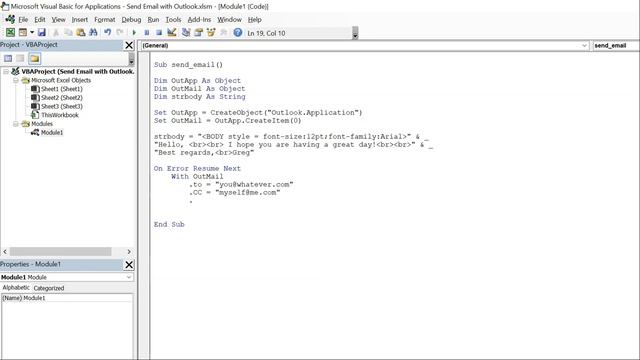Open the Edit menu
The height and width of the screenshot is (360, 640).
click(x=40, y=20)
